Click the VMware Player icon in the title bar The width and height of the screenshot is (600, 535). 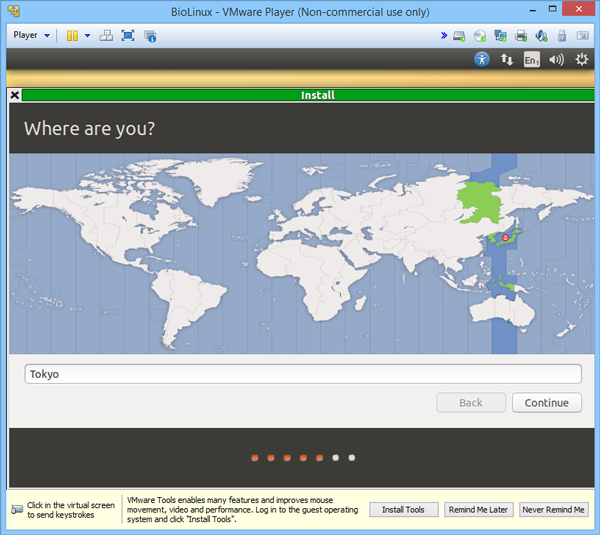(x=14, y=11)
